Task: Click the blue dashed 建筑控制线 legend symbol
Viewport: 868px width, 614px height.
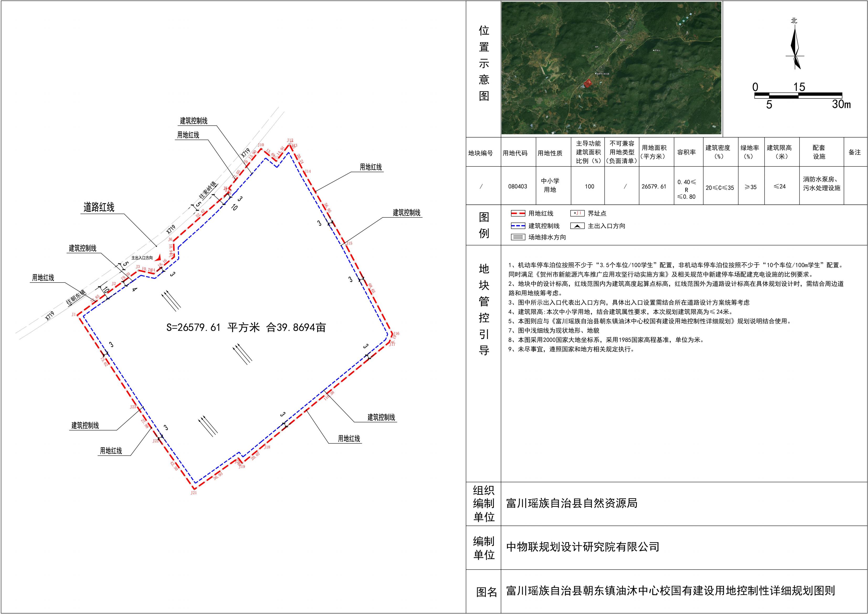Action: pos(518,226)
